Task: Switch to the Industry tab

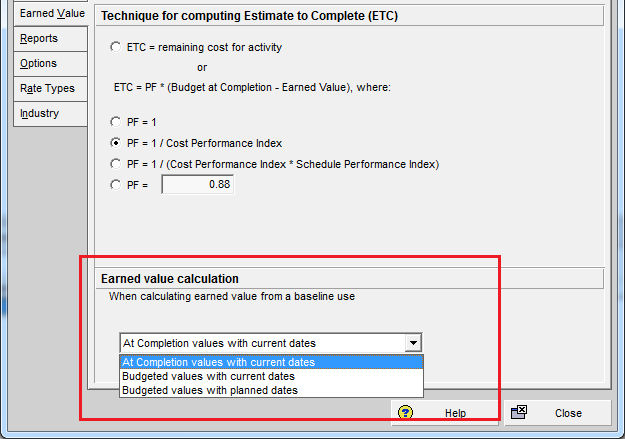Action: click(40, 113)
